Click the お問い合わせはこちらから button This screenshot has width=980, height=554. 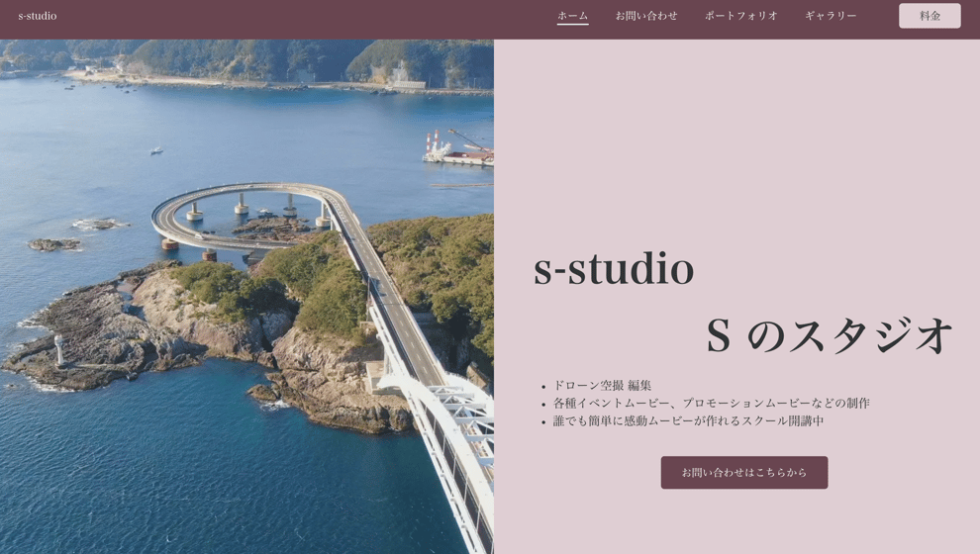coord(743,472)
